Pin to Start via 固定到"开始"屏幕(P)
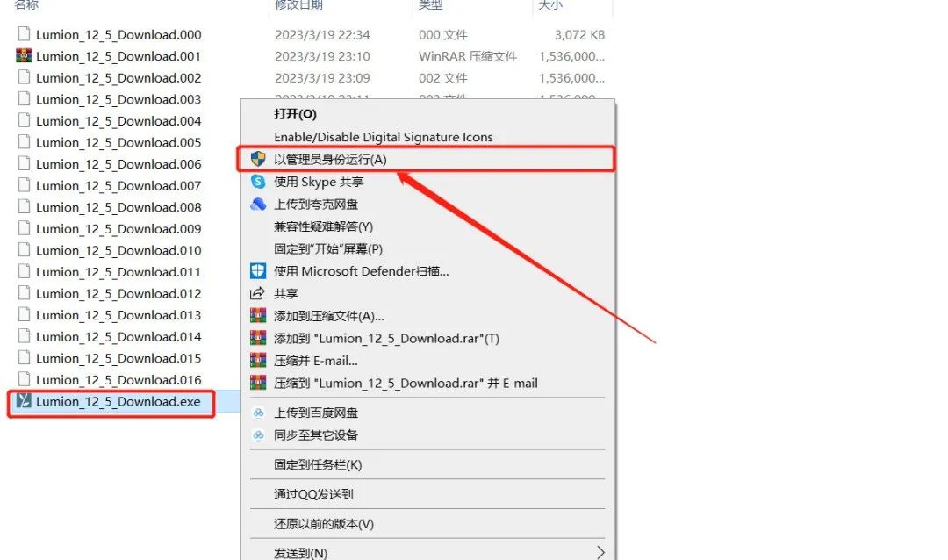 [x=327, y=249]
